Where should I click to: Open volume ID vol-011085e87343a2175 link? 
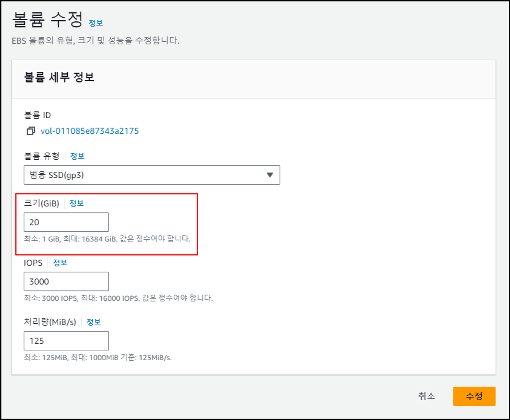(x=90, y=131)
